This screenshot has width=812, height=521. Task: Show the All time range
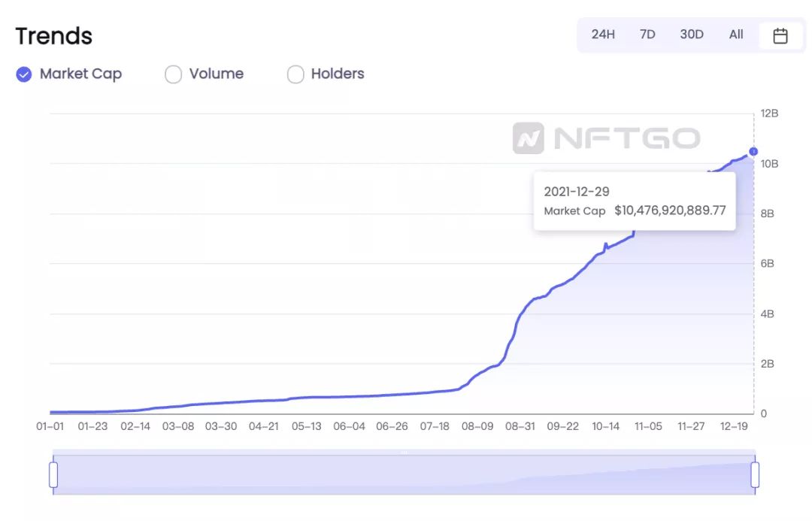pos(736,35)
